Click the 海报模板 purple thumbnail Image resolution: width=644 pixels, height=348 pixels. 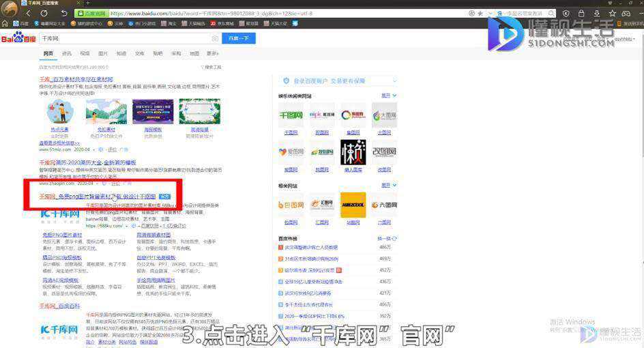click(153, 111)
